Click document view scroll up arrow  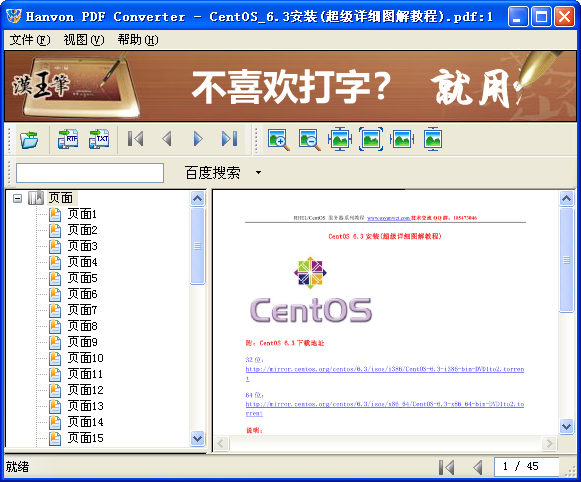click(566, 199)
